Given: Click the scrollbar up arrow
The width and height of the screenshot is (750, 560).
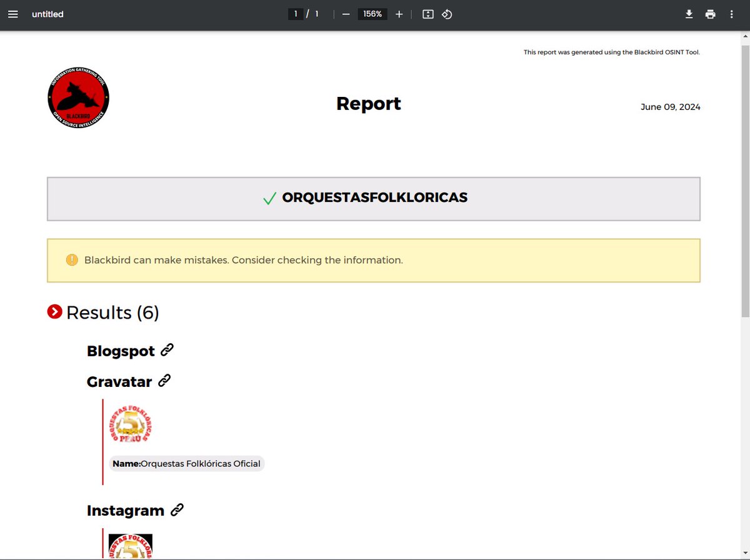Looking at the screenshot, I should [744, 36].
